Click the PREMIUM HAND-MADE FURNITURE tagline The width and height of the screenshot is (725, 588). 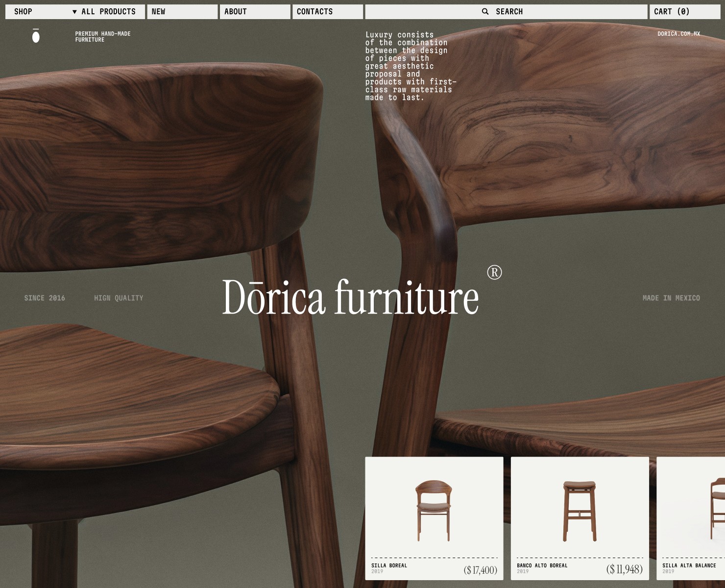click(102, 36)
